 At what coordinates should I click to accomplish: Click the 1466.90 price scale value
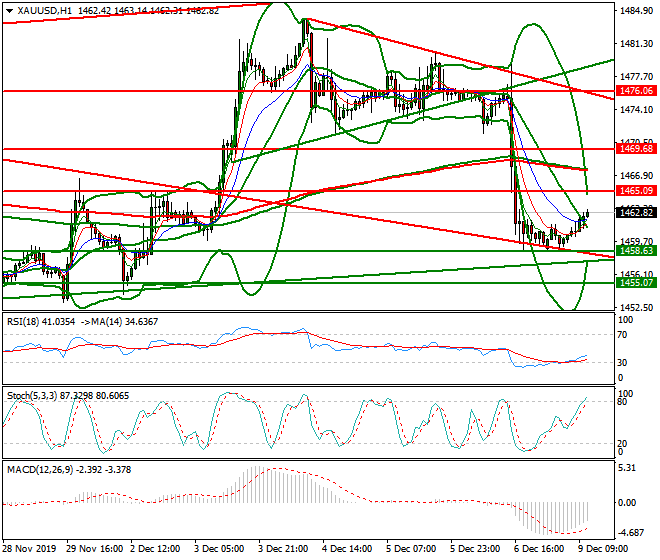(x=636, y=176)
